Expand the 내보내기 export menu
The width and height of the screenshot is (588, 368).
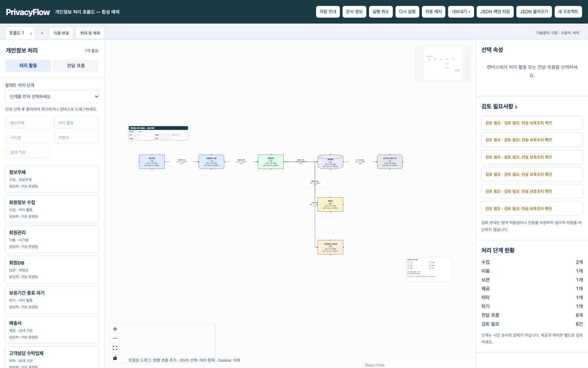point(461,12)
